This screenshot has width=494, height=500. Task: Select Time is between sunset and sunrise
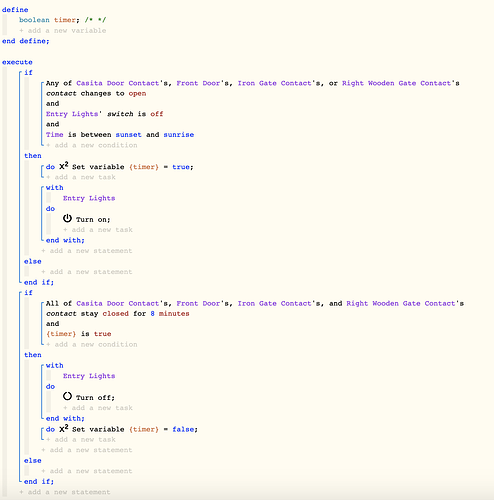pyautogui.click(x=120, y=135)
